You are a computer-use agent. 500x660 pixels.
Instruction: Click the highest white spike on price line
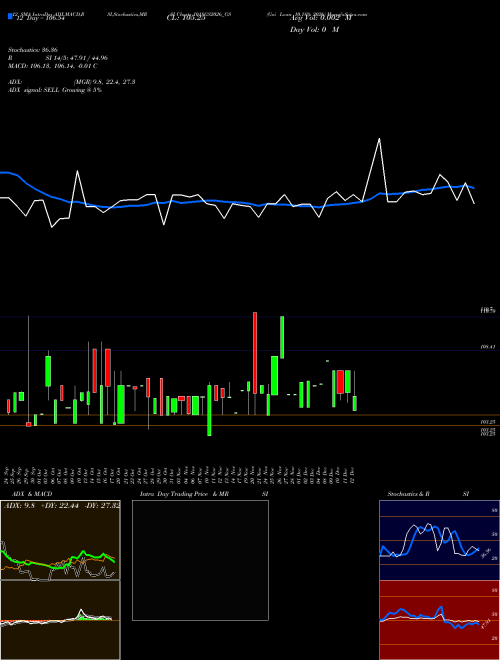click(x=379, y=139)
